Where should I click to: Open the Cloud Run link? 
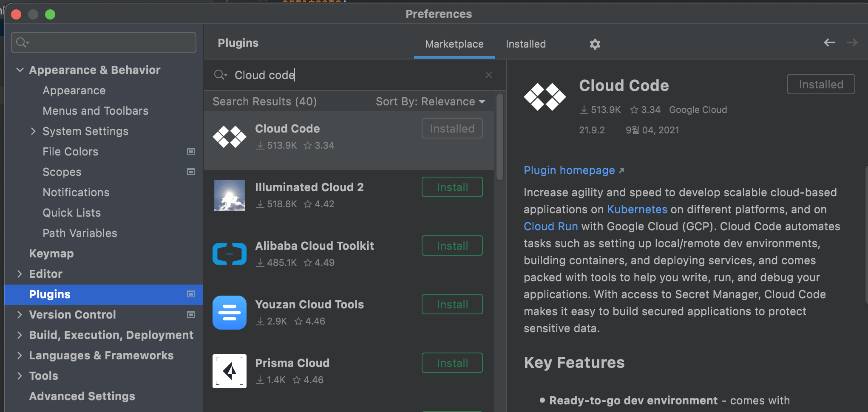coord(550,226)
